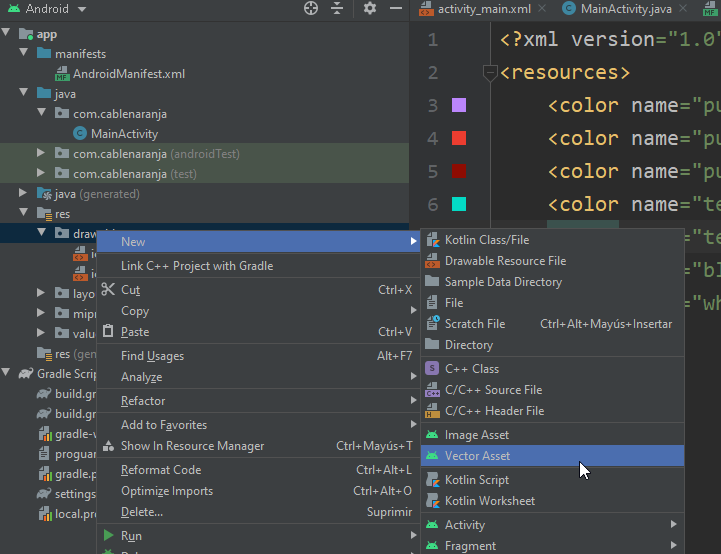Open the Copy submenu

point(258,311)
